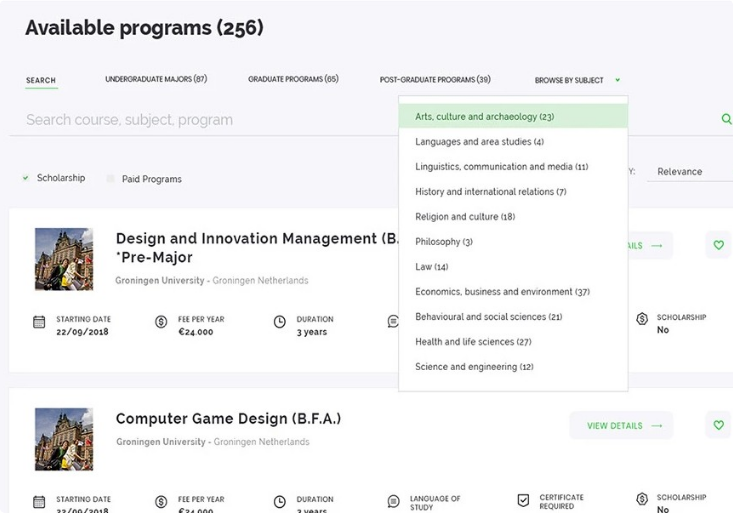
Task: Click View Details for Computer Game Design
Action: tap(621, 425)
